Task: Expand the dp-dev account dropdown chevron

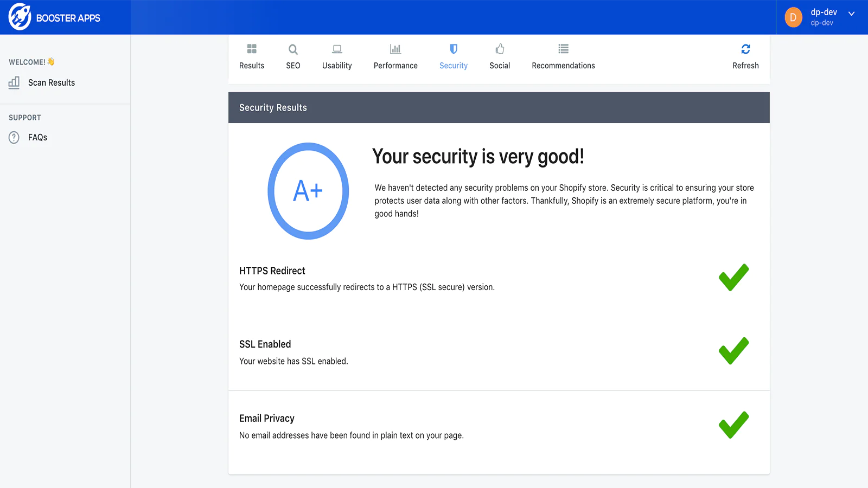Action: click(x=852, y=14)
